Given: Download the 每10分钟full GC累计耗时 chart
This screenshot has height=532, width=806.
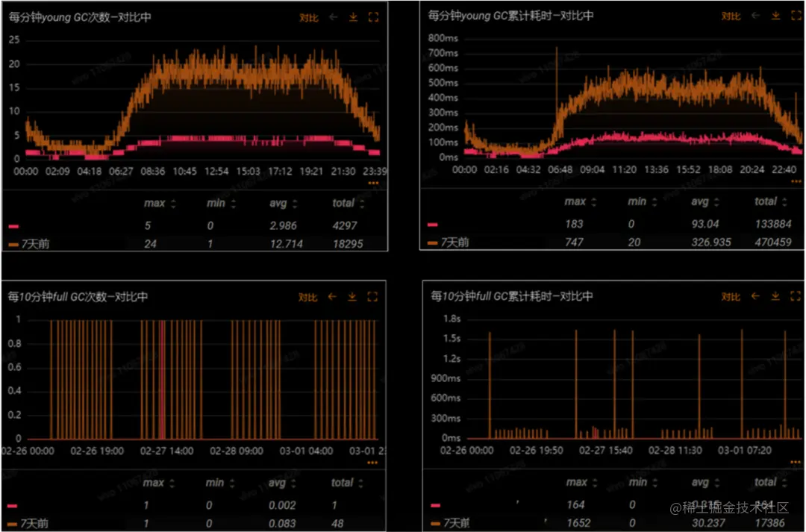Looking at the screenshot, I should [x=775, y=296].
